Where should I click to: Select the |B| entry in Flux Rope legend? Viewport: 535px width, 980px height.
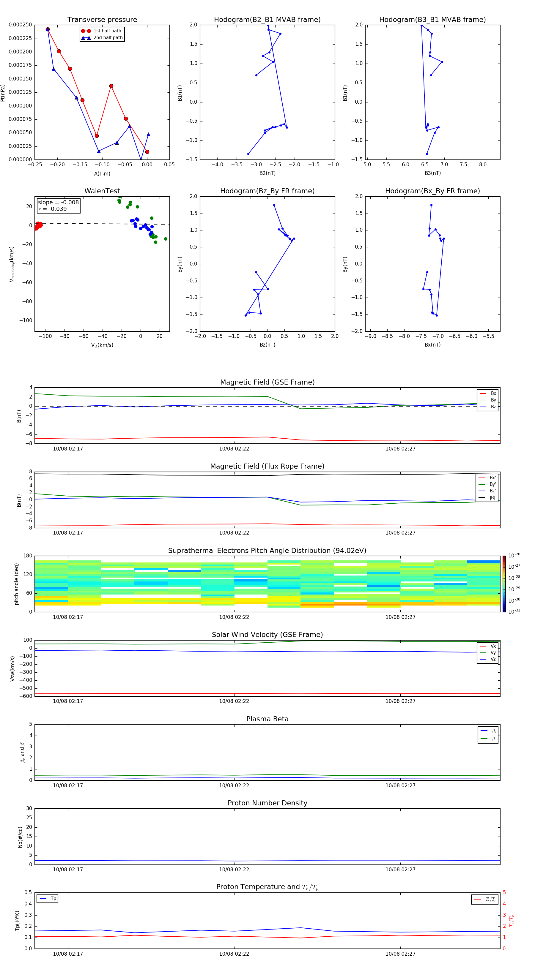tap(487, 498)
